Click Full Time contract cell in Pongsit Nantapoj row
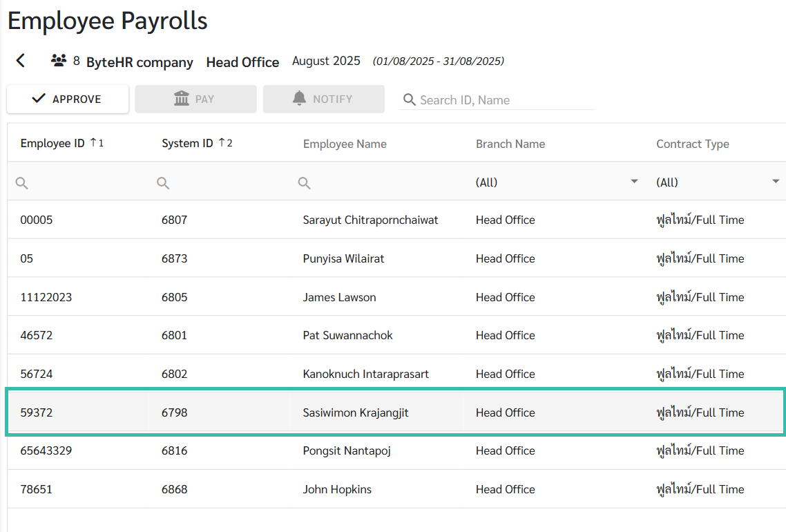The image size is (786, 532). 700,450
